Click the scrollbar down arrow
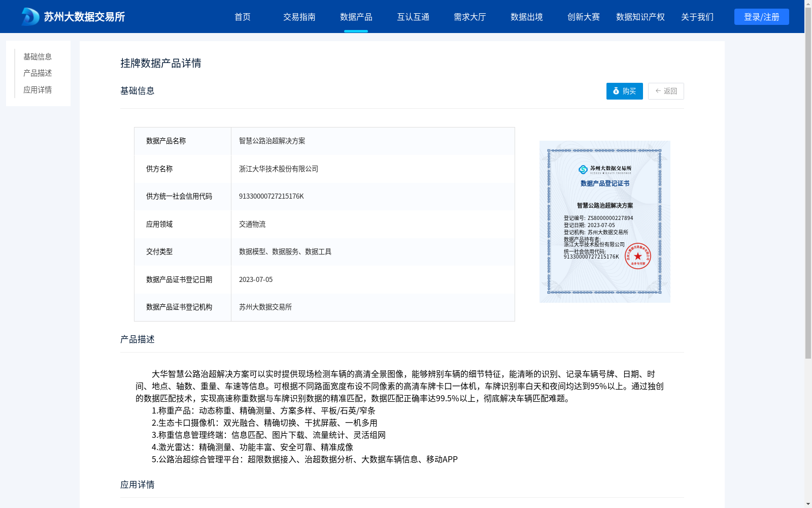The image size is (812, 508). (x=808, y=504)
